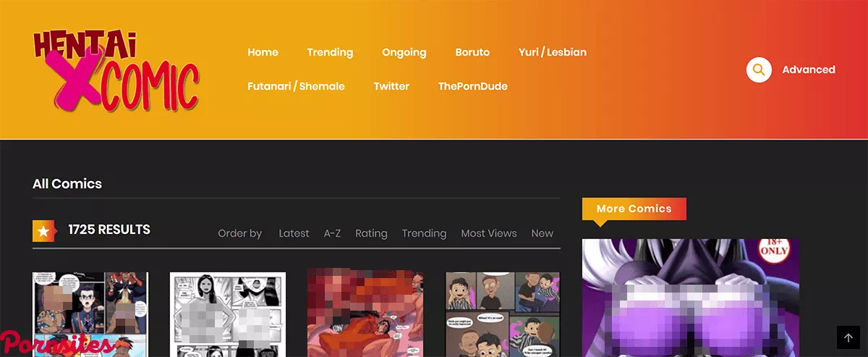Open Advanced search options
Screen dimensions: 868x357
point(808,70)
